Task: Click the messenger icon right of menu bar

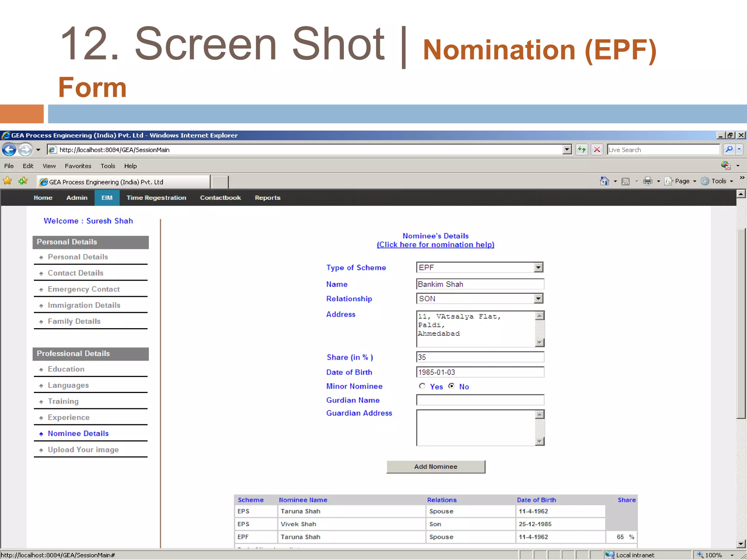Action: click(x=726, y=166)
